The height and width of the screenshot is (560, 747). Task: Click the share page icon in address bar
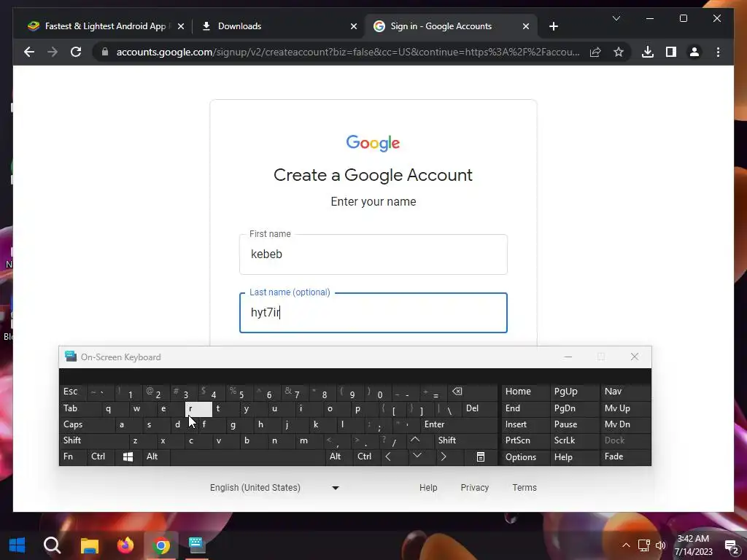click(595, 52)
